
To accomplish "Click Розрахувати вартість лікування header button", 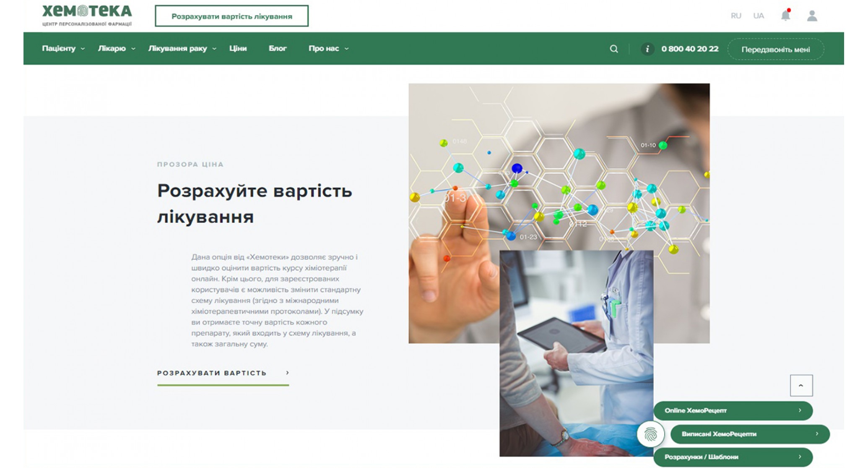I will (x=231, y=16).
